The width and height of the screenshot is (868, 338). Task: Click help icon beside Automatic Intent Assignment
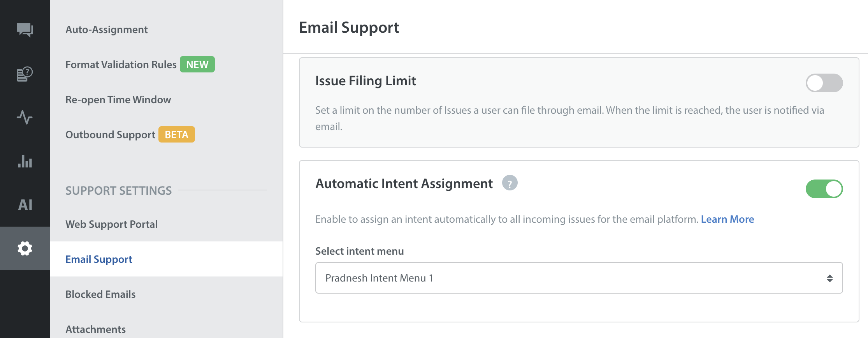pos(510,183)
